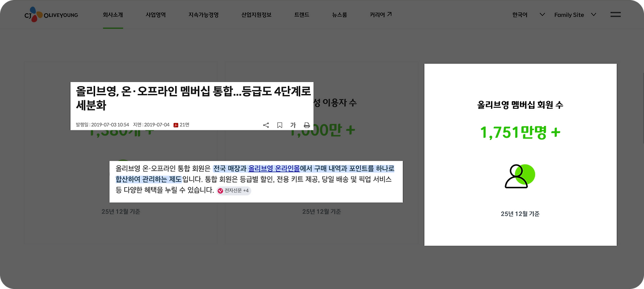Click the 지면 : 2019-07-04 text
Screen dimensions: 644x289
pyautogui.click(x=151, y=125)
